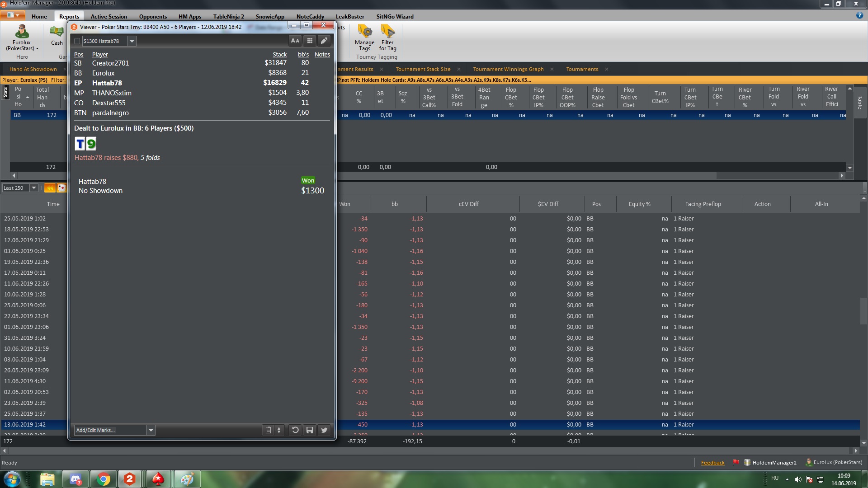Share hand via Twitter bird icon
Image resolution: width=868 pixels, height=488 pixels.
click(x=324, y=430)
